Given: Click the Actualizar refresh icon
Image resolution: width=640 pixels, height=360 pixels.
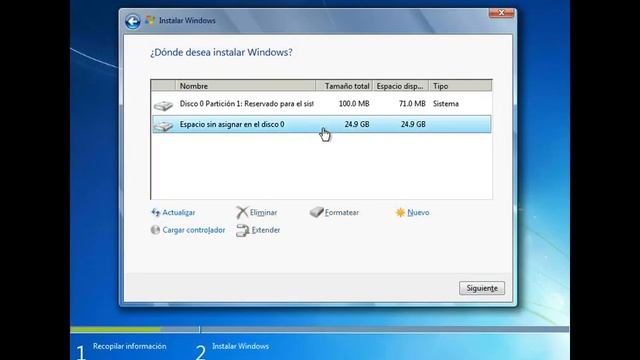Looking at the screenshot, I should pyautogui.click(x=156, y=212).
